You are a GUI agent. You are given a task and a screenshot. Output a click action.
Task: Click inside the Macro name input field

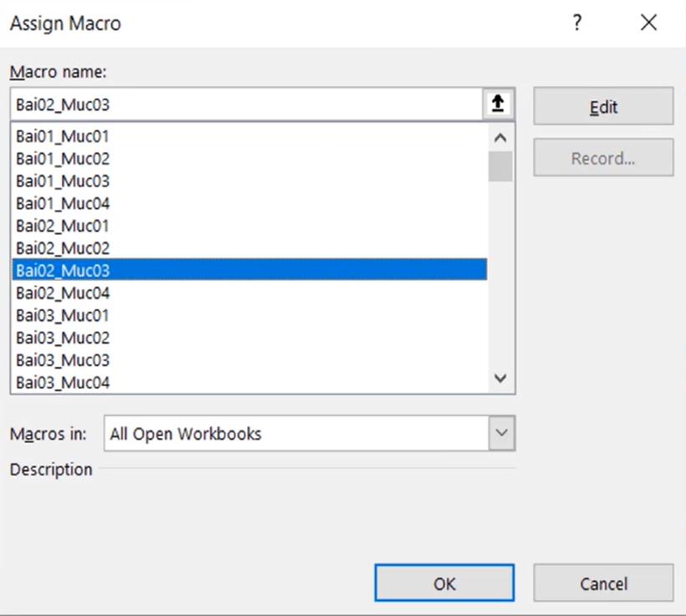click(x=251, y=104)
